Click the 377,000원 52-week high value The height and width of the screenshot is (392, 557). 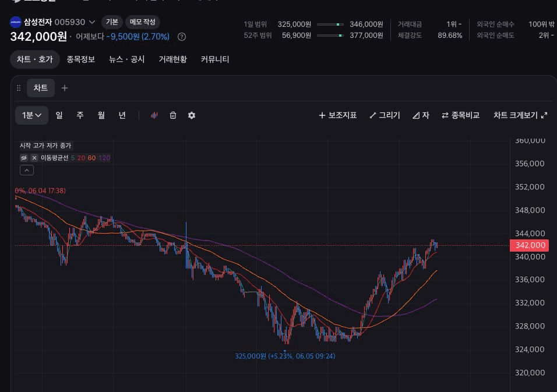click(x=366, y=36)
